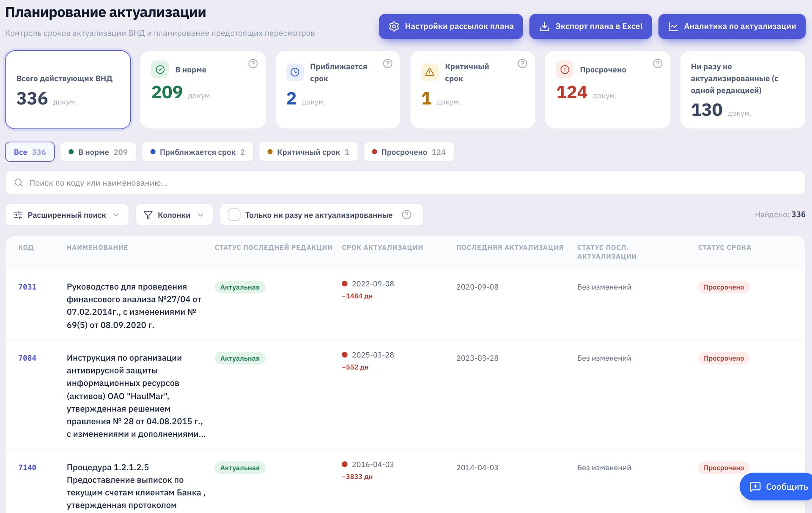812x513 pixels.
Task: Click Актуальная badge in row 7031
Action: [240, 287]
